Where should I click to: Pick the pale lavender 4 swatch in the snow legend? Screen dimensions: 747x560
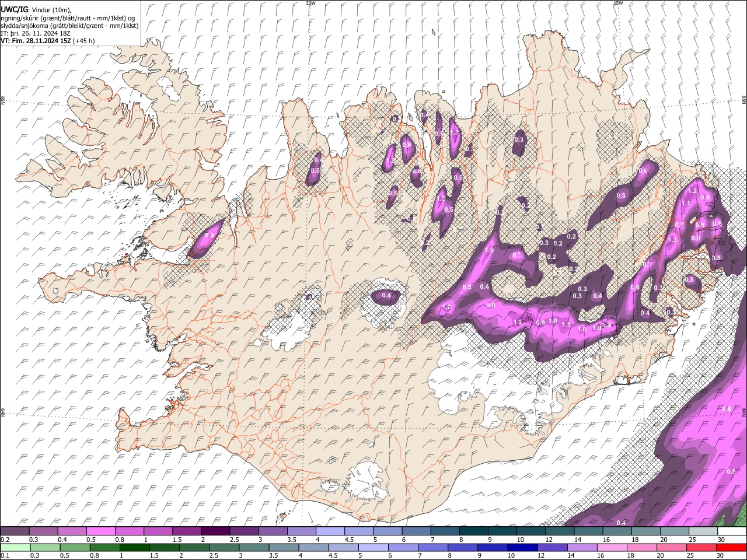pos(330,531)
